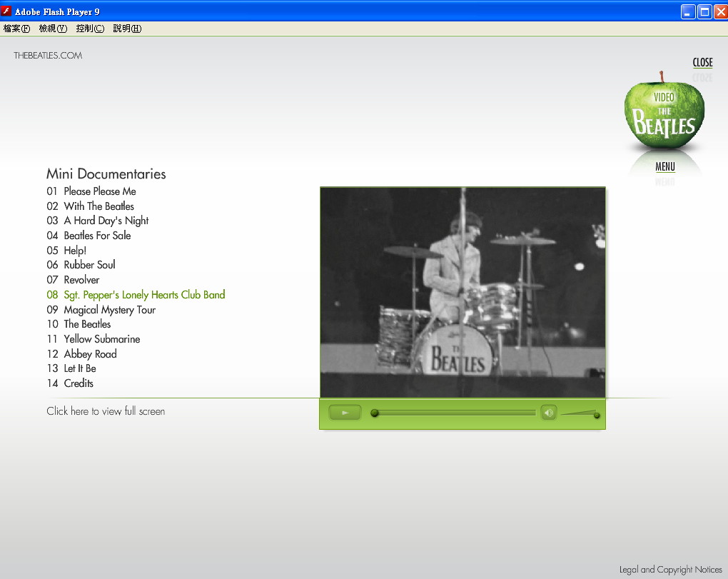Open the 檔案(F) file menu
728x579 pixels.
click(16, 29)
